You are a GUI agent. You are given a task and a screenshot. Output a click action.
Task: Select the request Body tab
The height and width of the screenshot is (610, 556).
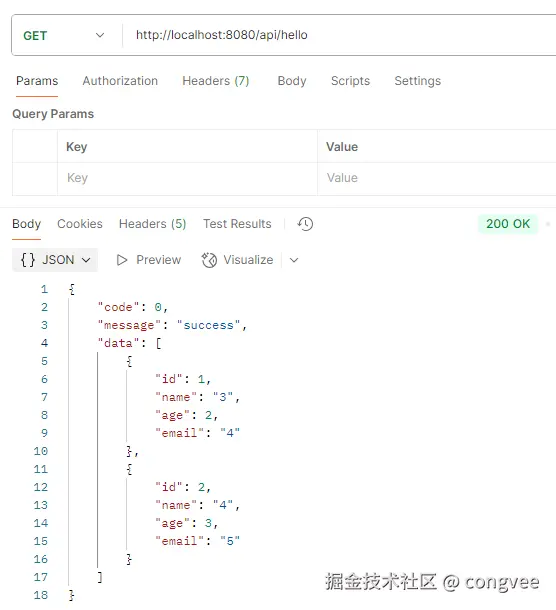pyautogui.click(x=292, y=81)
